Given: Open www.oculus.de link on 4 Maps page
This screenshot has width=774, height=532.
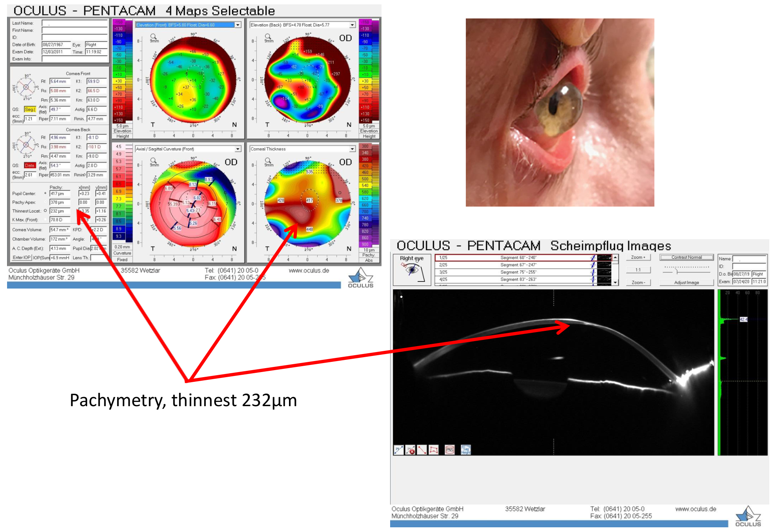Looking at the screenshot, I should click(x=309, y=271).
